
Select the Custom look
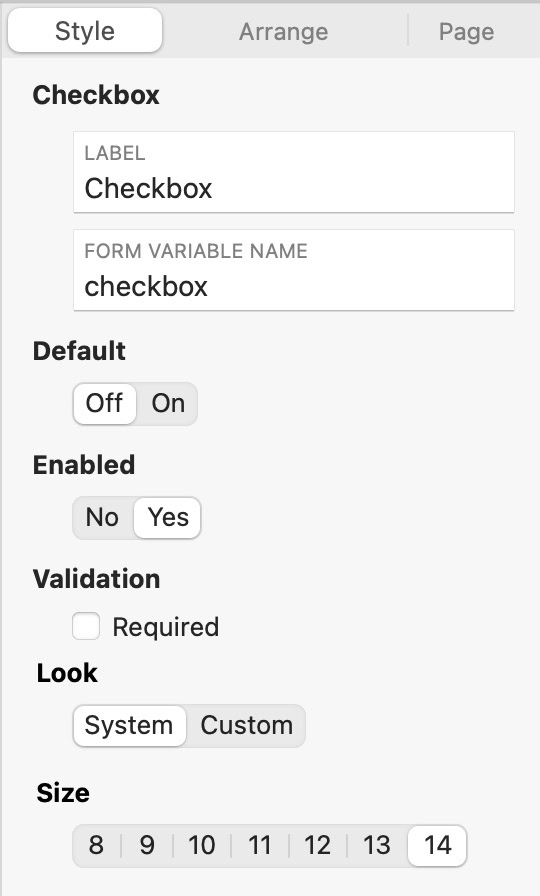point(246,725)
